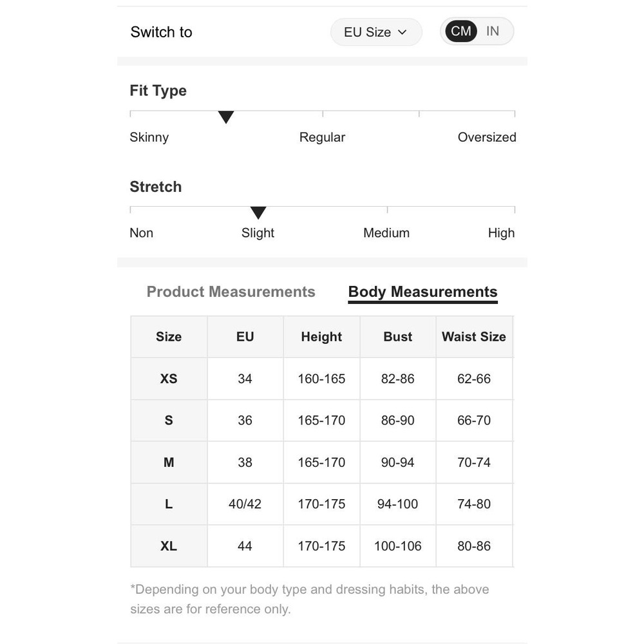Switch units to IN
Image resolution: width=644 pixels, height=644 pixels.
point(493,32)
